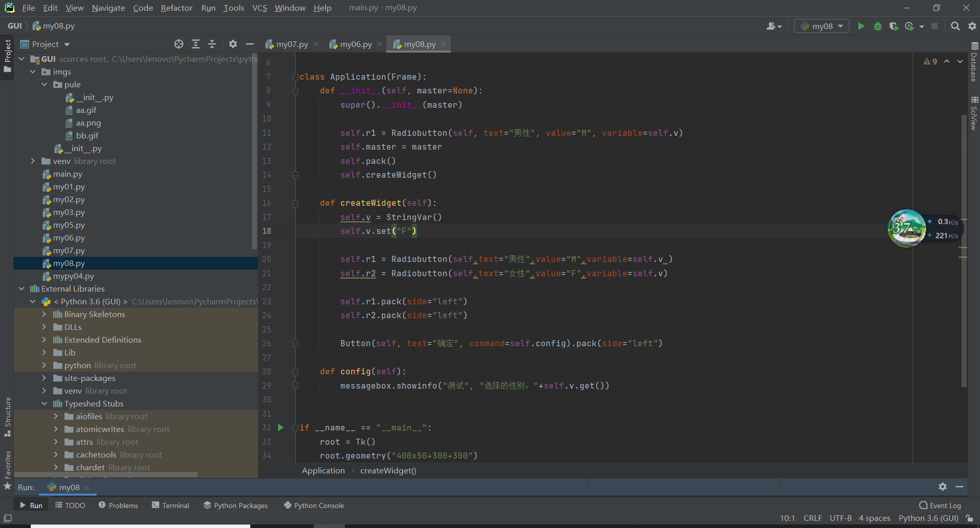This screenshot has height=528, width=980.
Task: Click the editor vertical scrollbar
Action: (964, 250)
